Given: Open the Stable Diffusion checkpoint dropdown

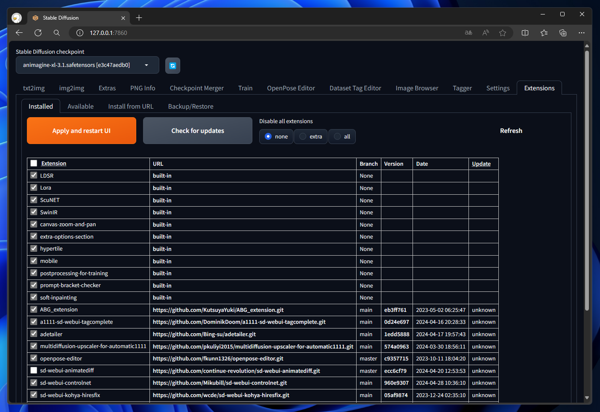Looking at the screenshot, I should tap(87, 65).
